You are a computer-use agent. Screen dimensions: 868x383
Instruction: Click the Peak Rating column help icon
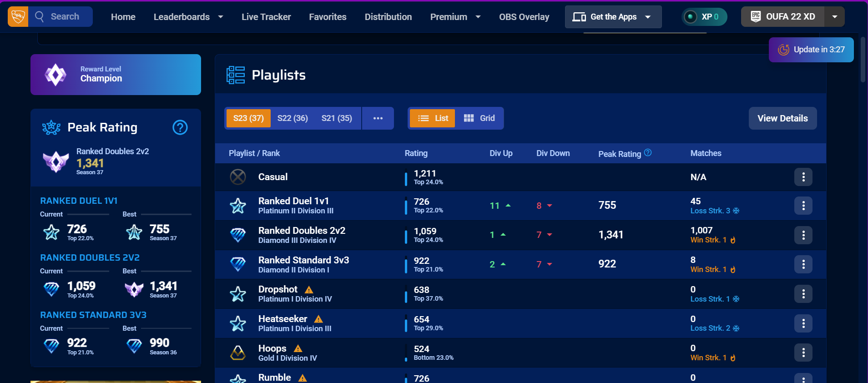[x=648, y=153]
